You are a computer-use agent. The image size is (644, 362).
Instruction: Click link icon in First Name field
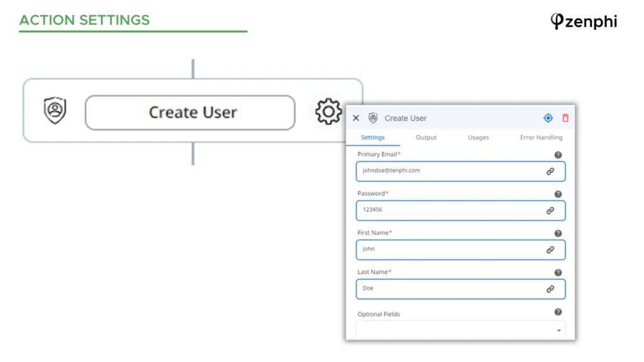coord(550,250)
